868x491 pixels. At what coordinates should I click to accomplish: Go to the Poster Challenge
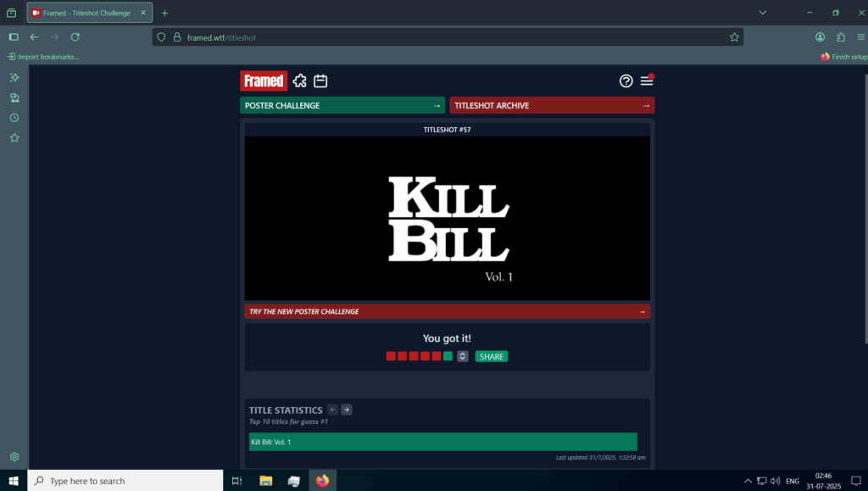click(342, 105)
